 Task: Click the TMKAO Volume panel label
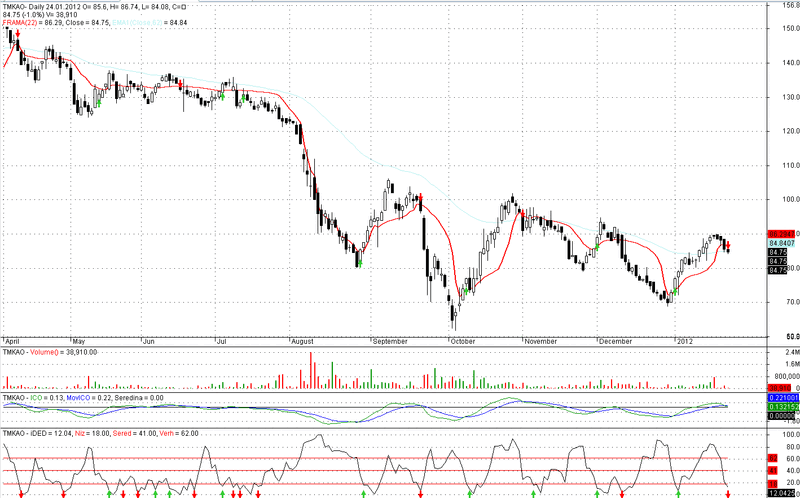click(28, 353)
